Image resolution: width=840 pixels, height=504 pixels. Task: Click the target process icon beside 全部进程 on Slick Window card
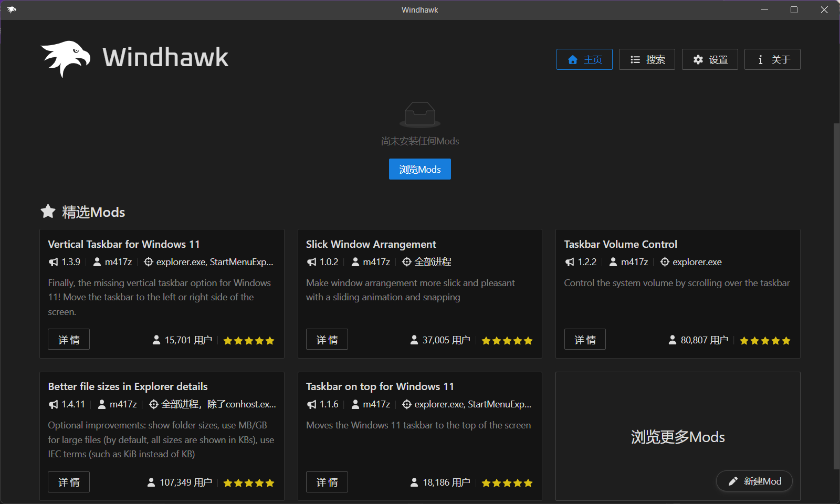coord(407,262)
